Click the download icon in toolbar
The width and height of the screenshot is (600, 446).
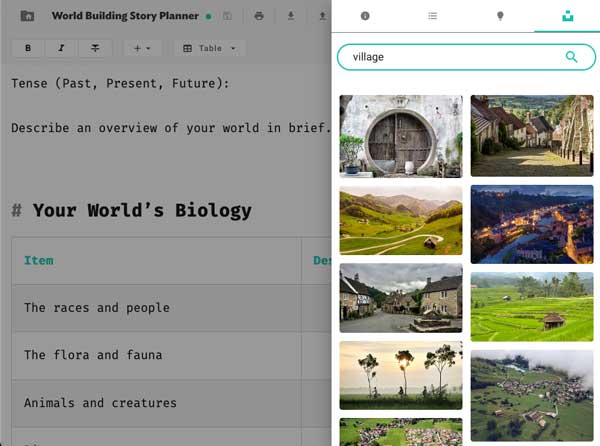pyautogui.click(x=291, y=16)
